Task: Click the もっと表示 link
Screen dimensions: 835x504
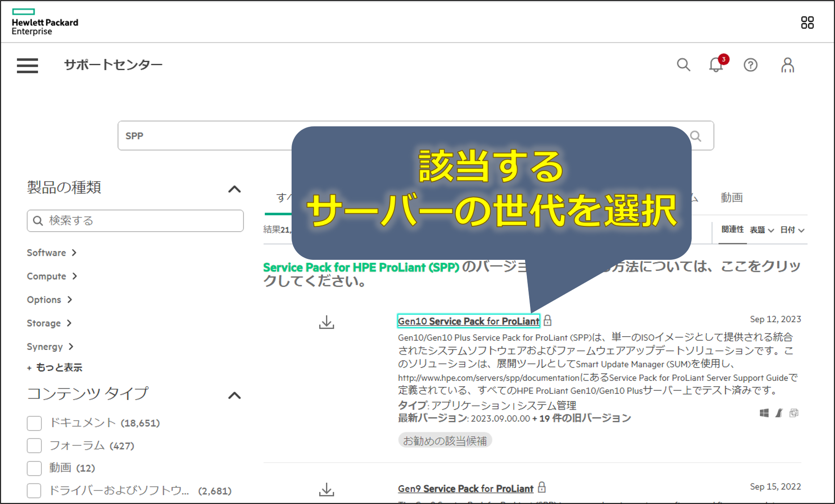Action: pyautogui.click(x=54, y=368)
